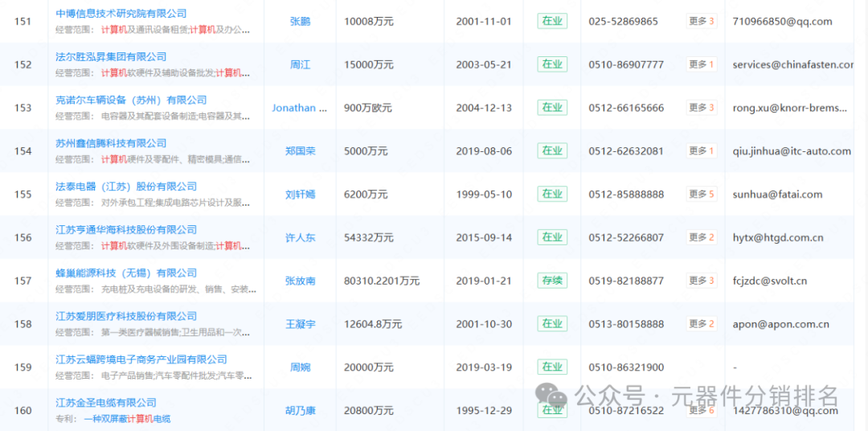This screenshot has height=431, width=868.
Task: Select email sunhua@fatai.com
Action: (777, 195)
